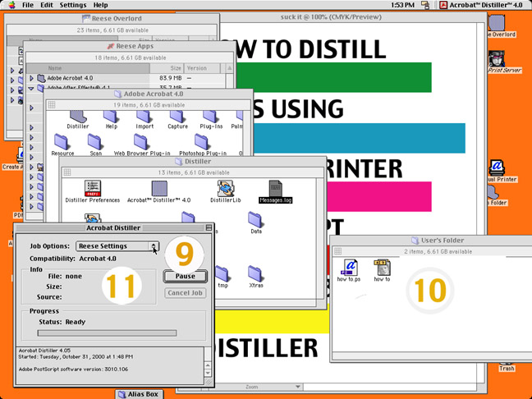The width and height of the screenshot is (532, 399).
Task: Select the how to.ps PostScript file
Action: pyautogui.click(x=349, y=270)
